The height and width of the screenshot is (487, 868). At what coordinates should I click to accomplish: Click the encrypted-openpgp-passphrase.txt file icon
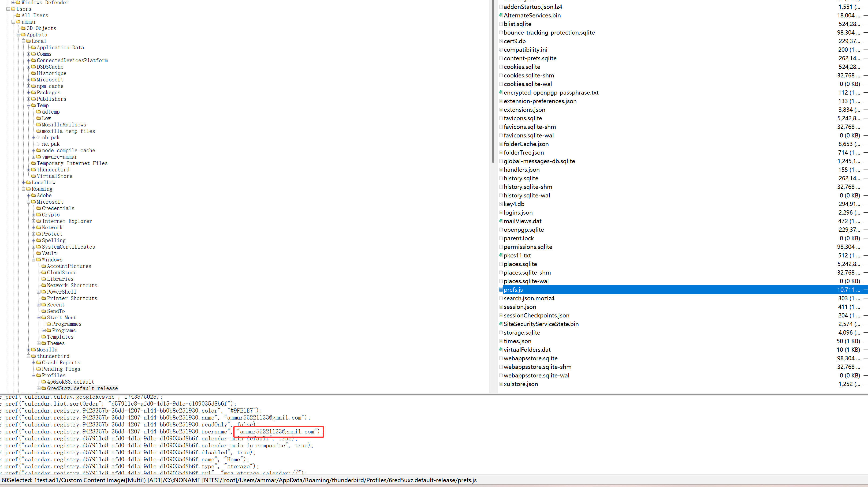pos(501,92)
